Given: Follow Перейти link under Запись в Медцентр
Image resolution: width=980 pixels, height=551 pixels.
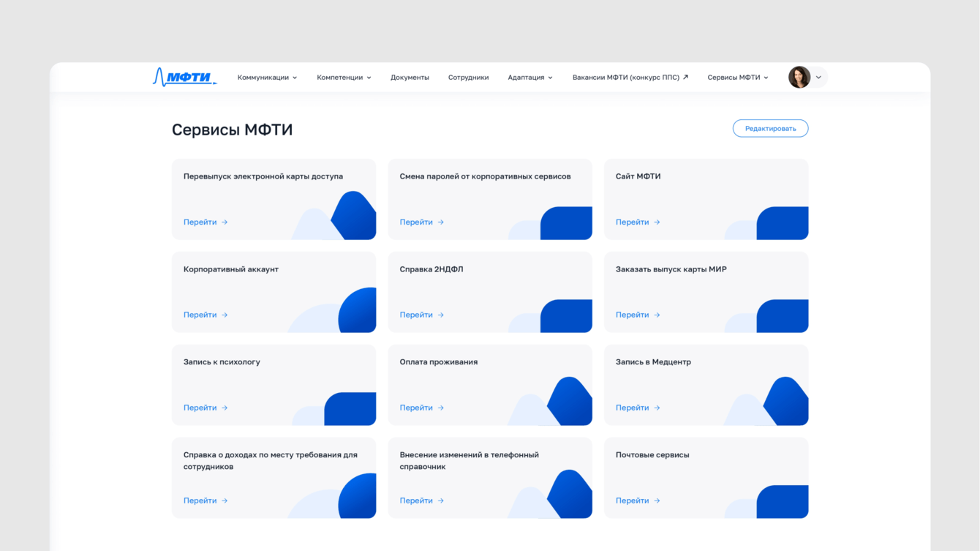Looking at the screenshot, I should click(638, 408).
